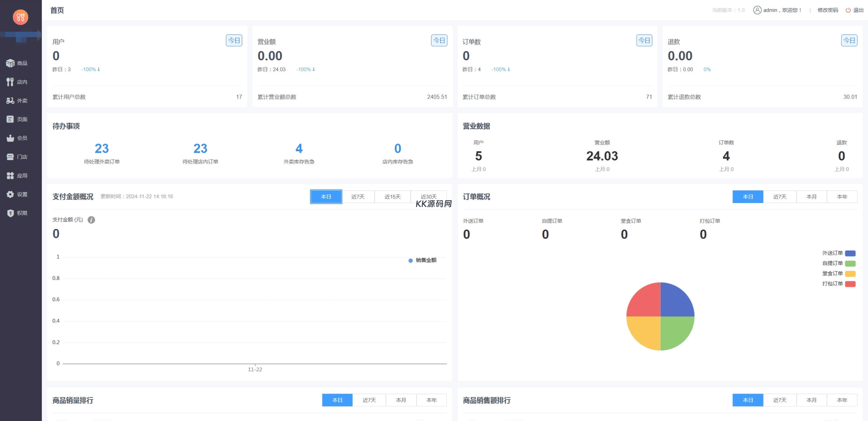
Task: Select 本年 in 订单概况
Action: click(x=842, y=197)
